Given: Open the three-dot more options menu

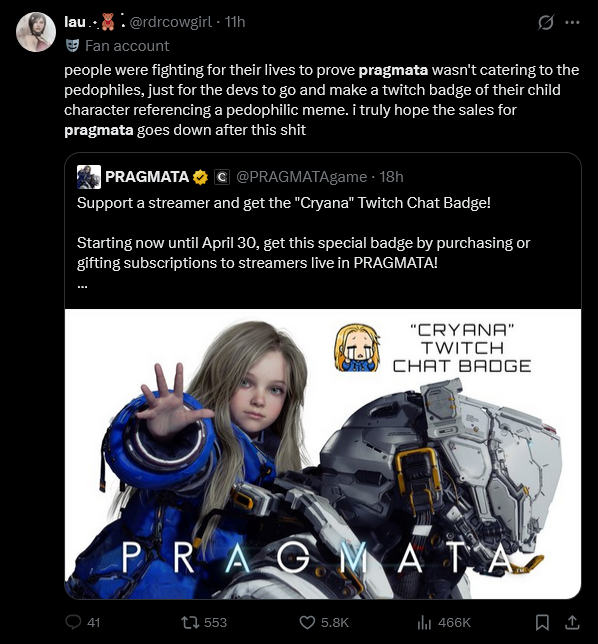Looking at the screenshot, I should pos(572,23).
